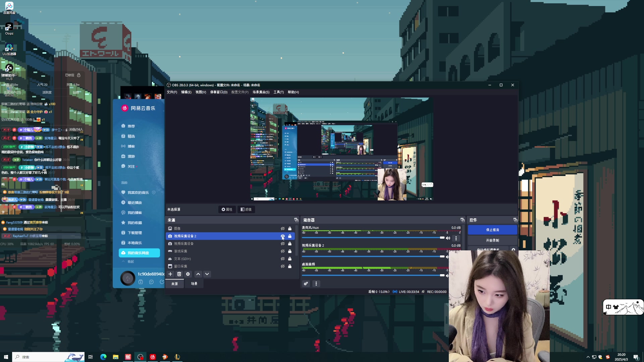This screenshot has height=362, width=644.
Task: Click the NetEase user avatar
Action: click(x=127, y=278)
